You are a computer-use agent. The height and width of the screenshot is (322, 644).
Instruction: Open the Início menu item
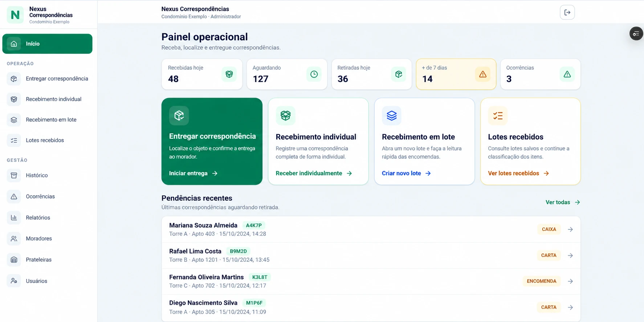(x=47, y=44)
